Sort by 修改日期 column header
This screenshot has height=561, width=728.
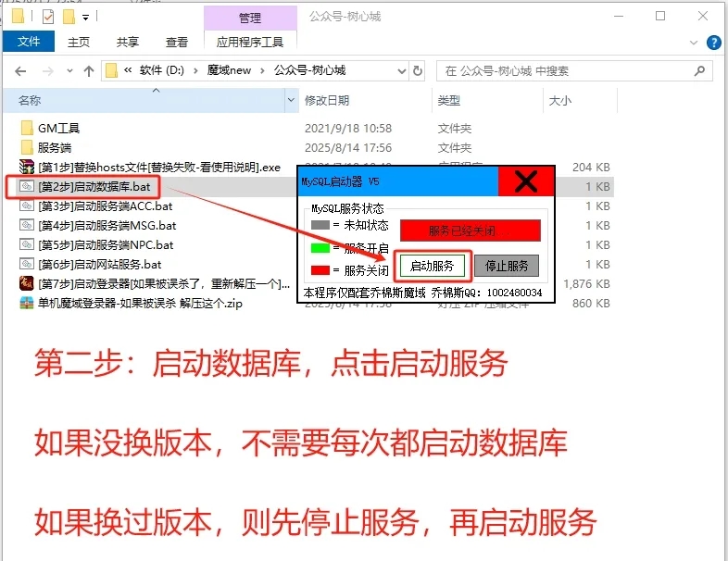point(365,100)
